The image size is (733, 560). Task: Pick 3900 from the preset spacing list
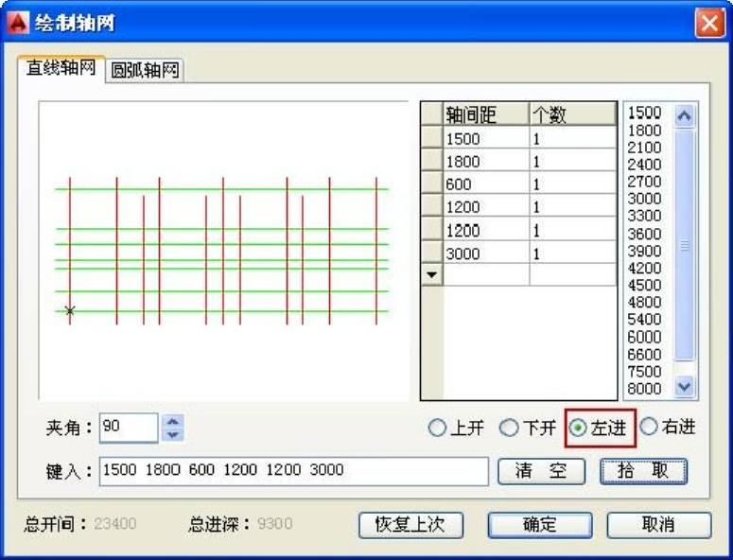click(x=644, y=251)
